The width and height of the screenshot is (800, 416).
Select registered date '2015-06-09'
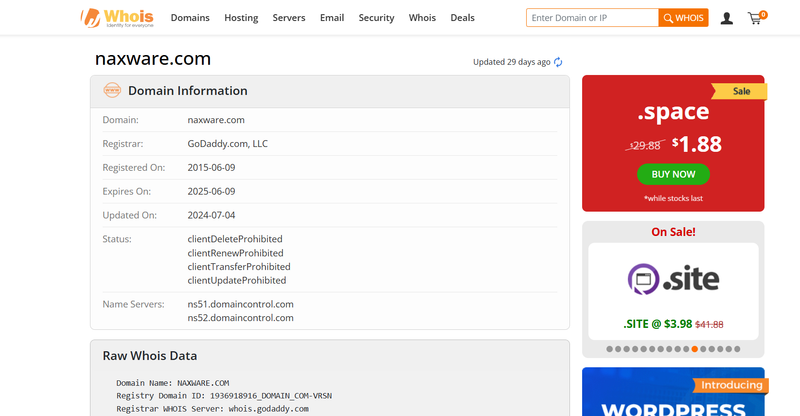click(x=211, y=167)
